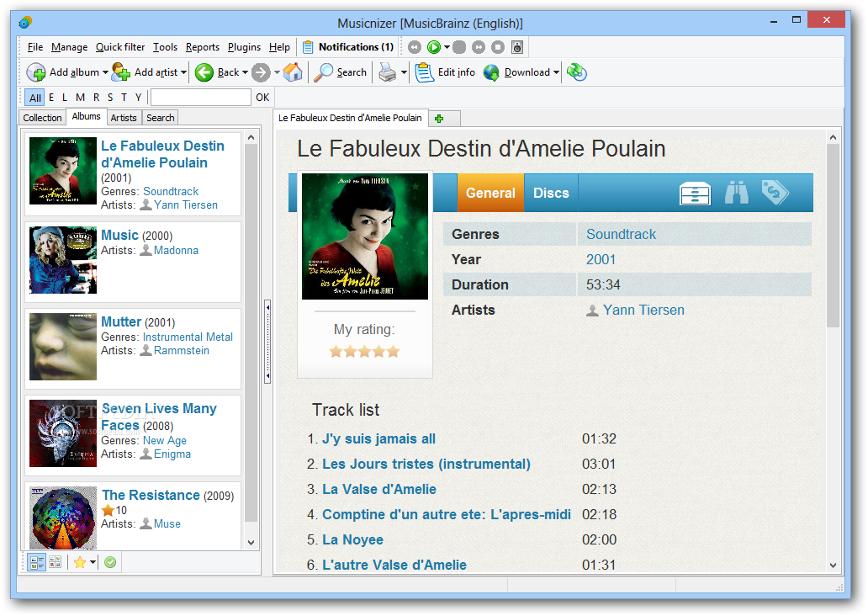Open the Quick filter menu
Viewport: 868px width, 616px height.
point(120,47)
